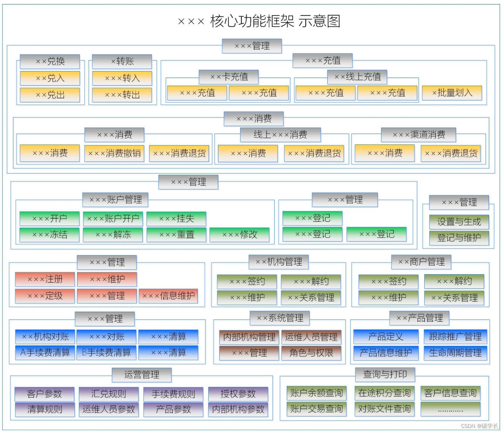Click ×××签约 under ××机构管理
The height and width of the screenshot is (432, 504).
coord(247,282)
